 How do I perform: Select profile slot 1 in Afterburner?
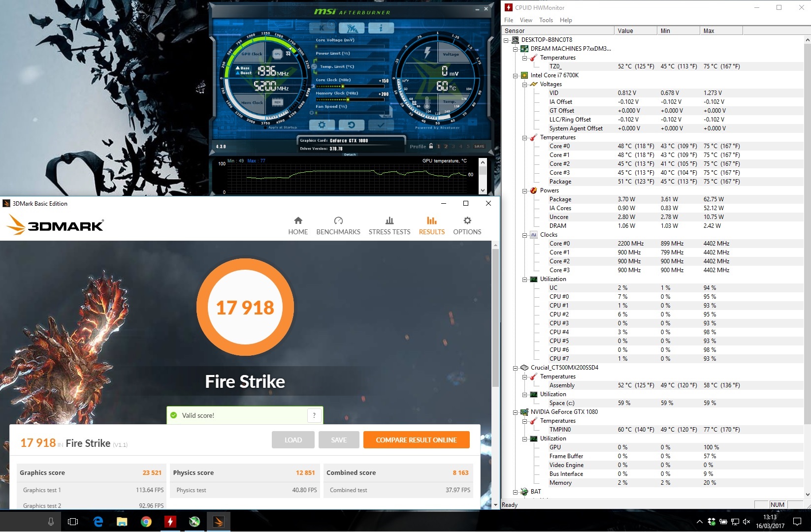438,146
